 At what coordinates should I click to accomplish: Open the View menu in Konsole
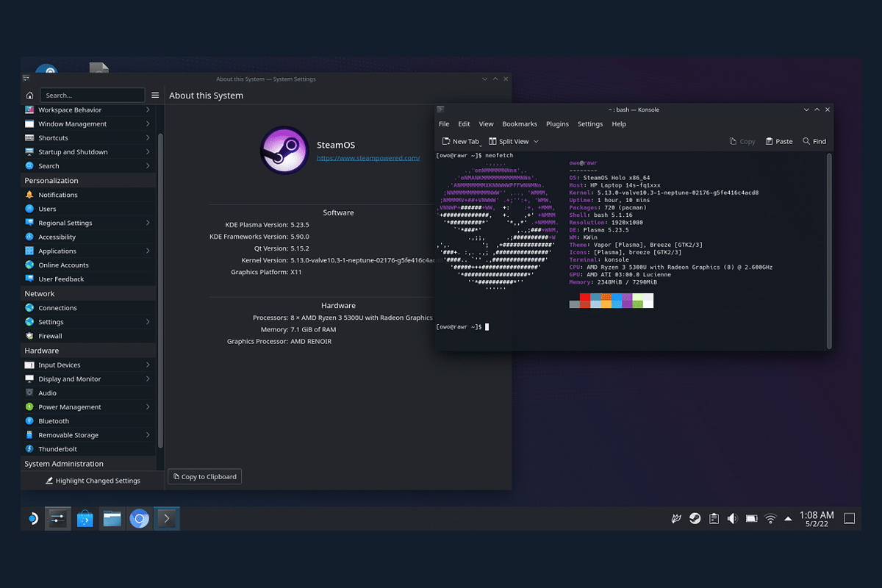pyautogui.click(x=486, y=124)
